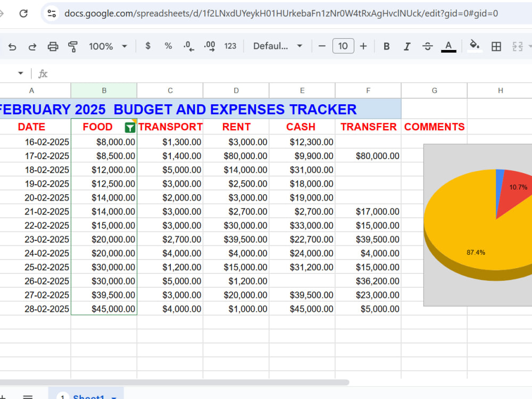Select food cell $8,500.00

click(104, 156)
